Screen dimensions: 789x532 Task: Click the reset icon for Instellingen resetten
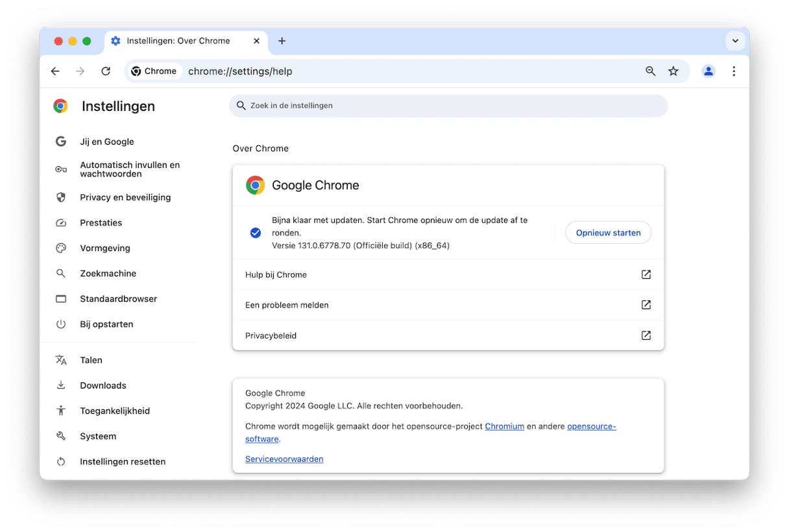click(61, 461)
